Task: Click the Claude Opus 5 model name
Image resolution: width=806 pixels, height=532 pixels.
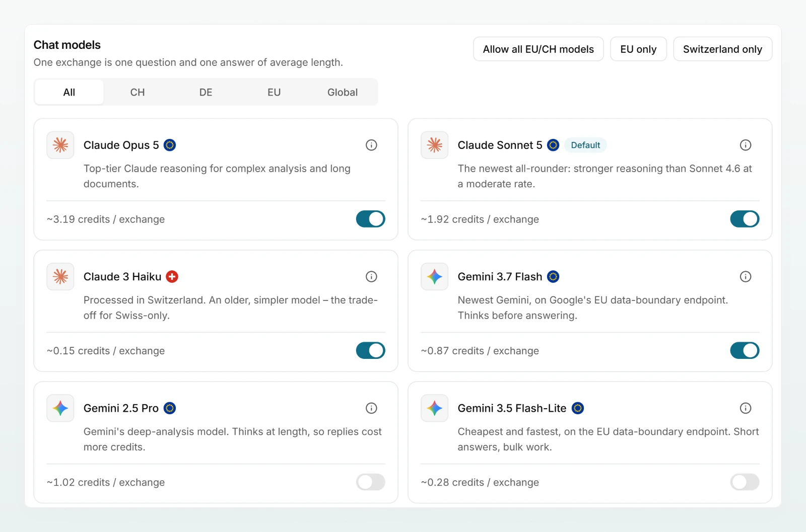Action: click(x=121, y=145)
